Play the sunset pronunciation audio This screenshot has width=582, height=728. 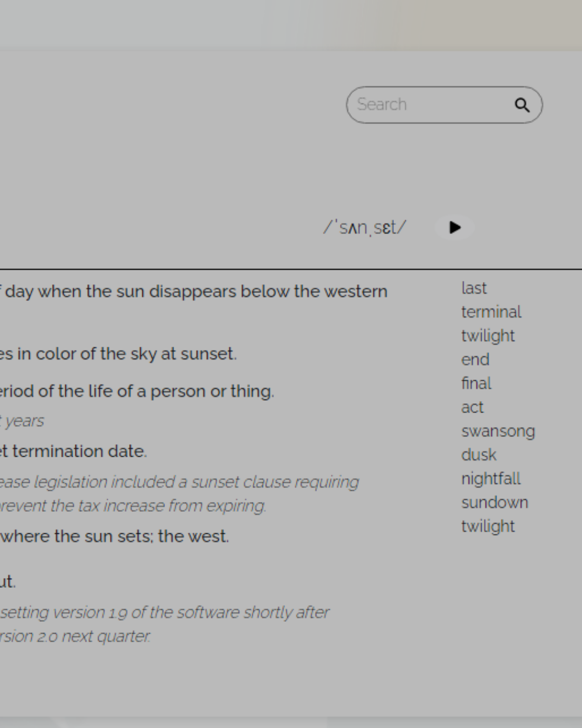tap(455, 228)
